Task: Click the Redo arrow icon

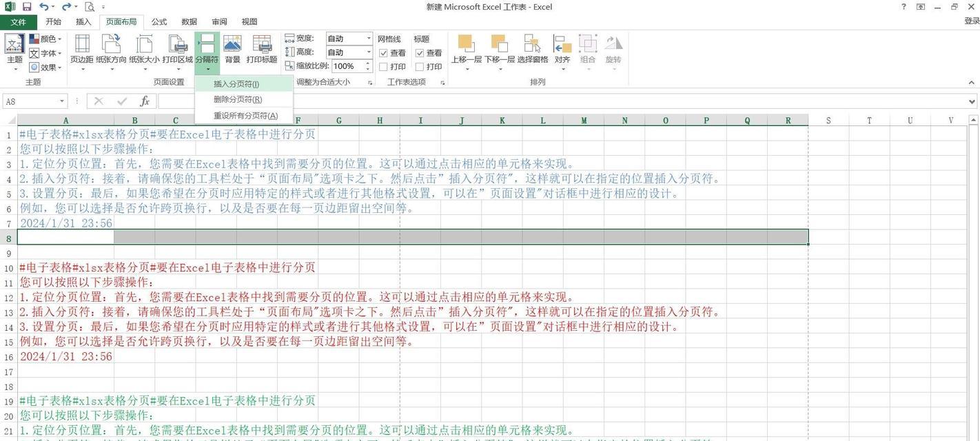Action: [x=66, y=6]
